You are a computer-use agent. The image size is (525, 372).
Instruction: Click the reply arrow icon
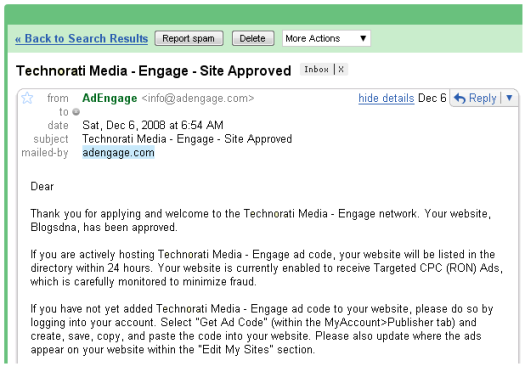tap(460, 98)
